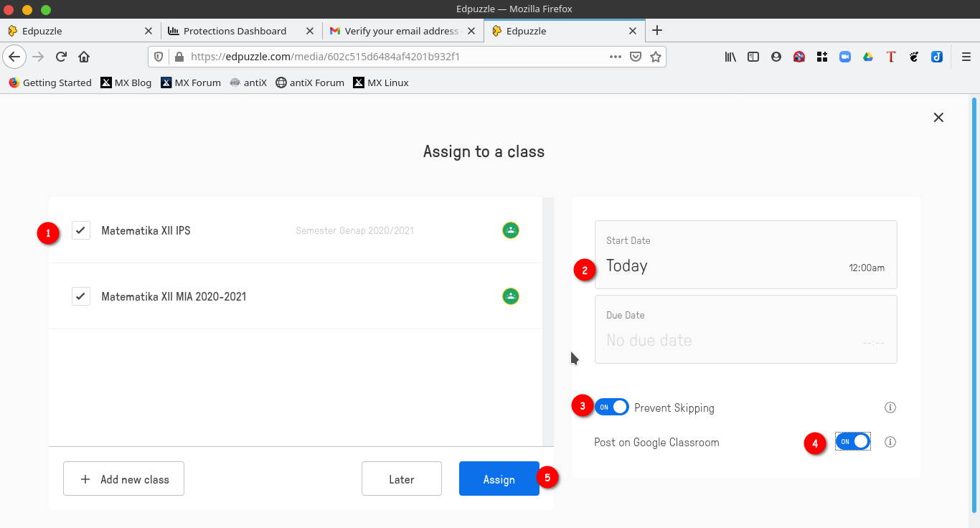Click Google Classroom icon for Matematika XII MIA

click(510, 296)
